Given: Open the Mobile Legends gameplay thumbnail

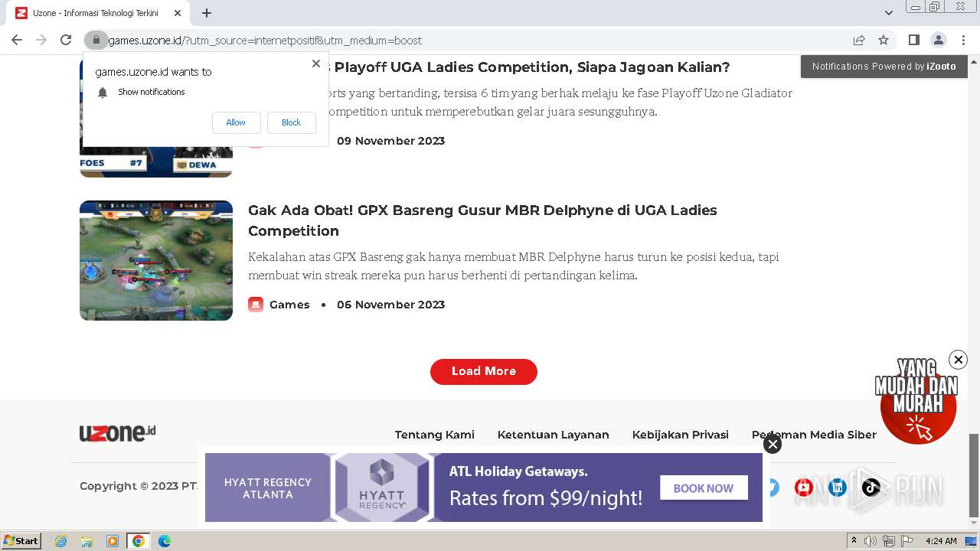Looking at the screenshot, I should [156, 260].
